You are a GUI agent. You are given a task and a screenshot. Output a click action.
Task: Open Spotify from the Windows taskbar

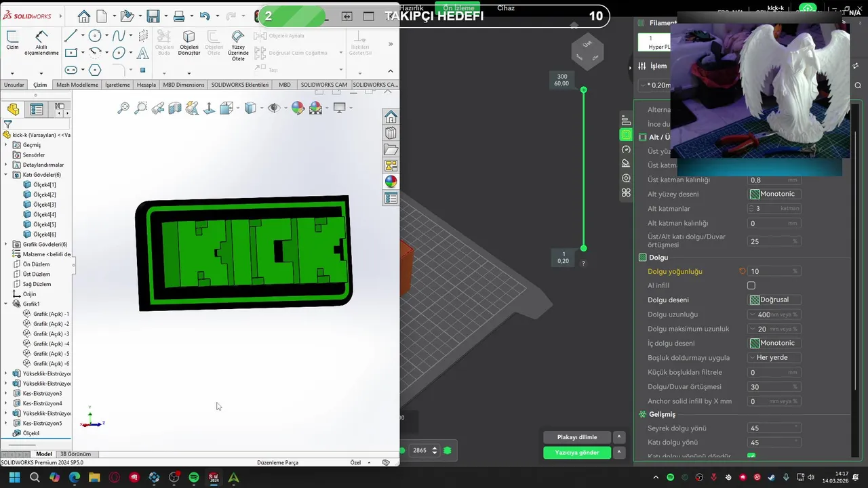[194, 478]
